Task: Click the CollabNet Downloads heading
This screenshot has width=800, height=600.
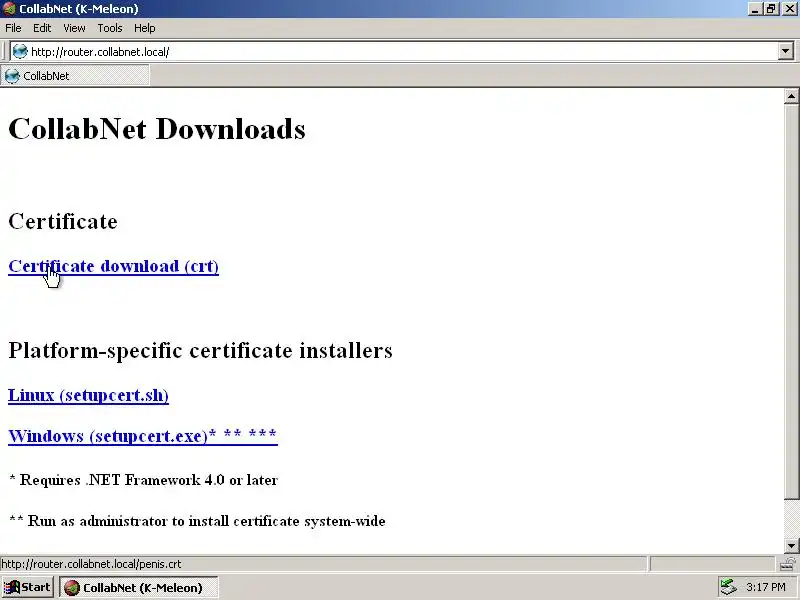Action: [157, 129]
